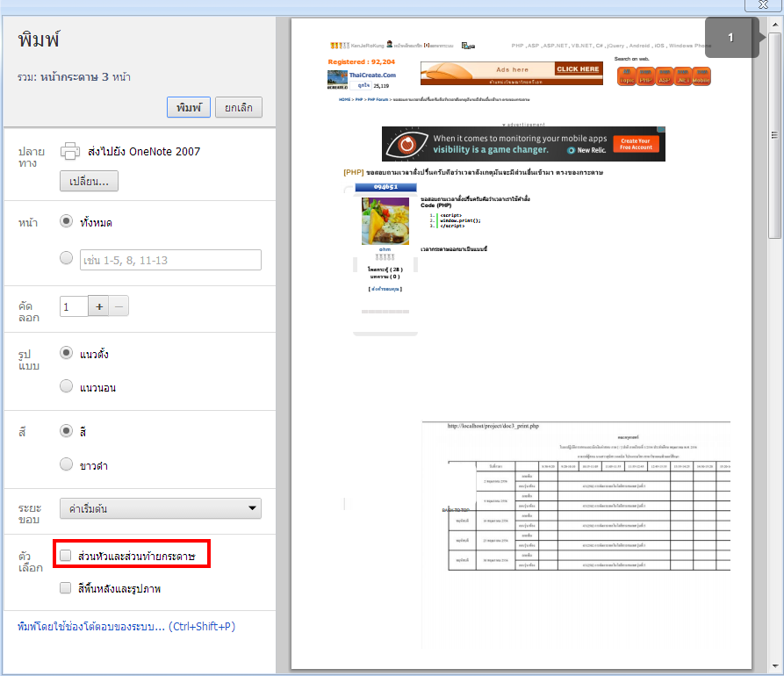Image resolution: width=784 pixels, height=676 pixels.
Task: Click the preview scrollbar down arrow
Action: [x=775, y=666]
